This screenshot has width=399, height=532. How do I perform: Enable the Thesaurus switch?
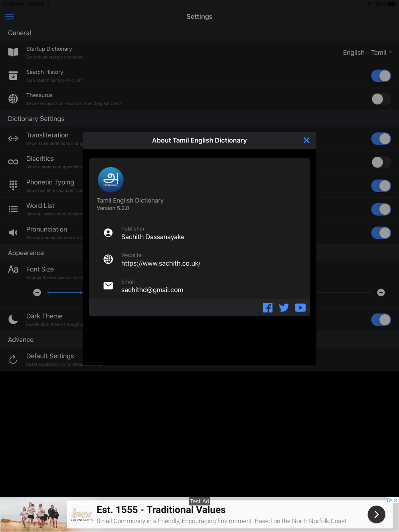(x=381, y=99)
